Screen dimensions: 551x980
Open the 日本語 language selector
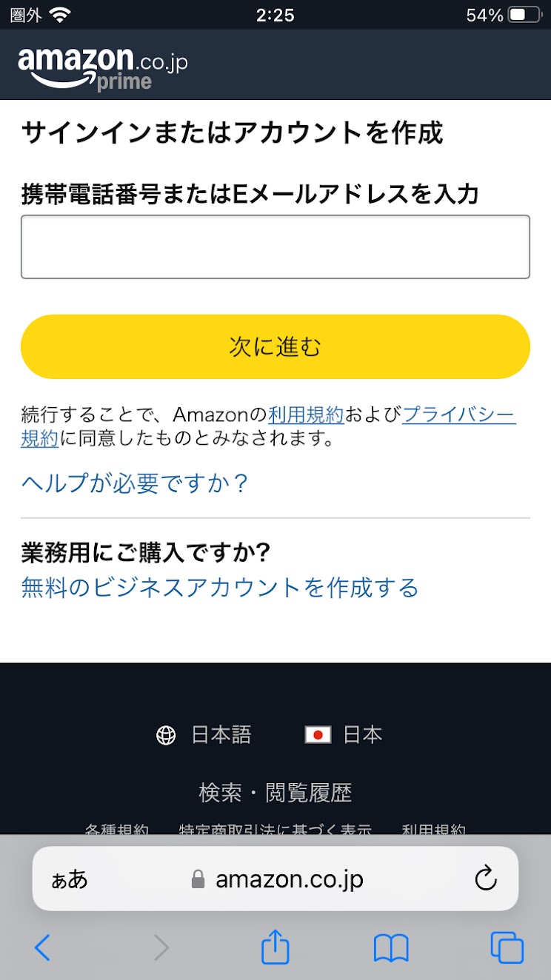tap(221, 735)
